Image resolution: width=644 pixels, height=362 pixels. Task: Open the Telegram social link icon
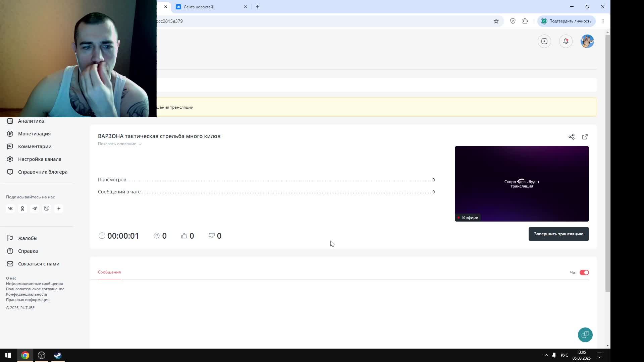pos(35,208)
